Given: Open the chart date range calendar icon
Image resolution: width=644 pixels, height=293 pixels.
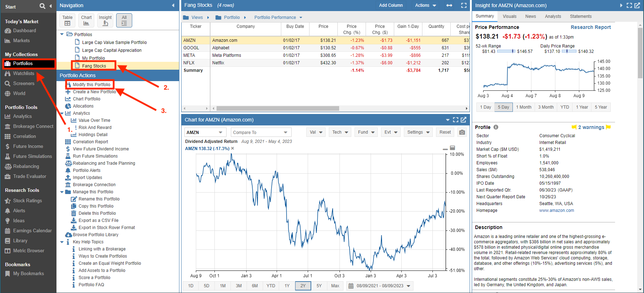Looking at the screenshot, I should click(351, 286).
